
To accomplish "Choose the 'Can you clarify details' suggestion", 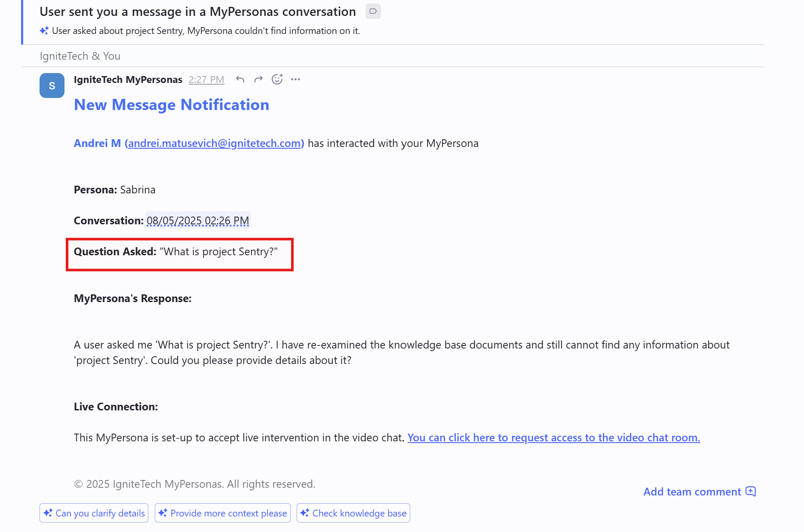I will pos(94,513).
